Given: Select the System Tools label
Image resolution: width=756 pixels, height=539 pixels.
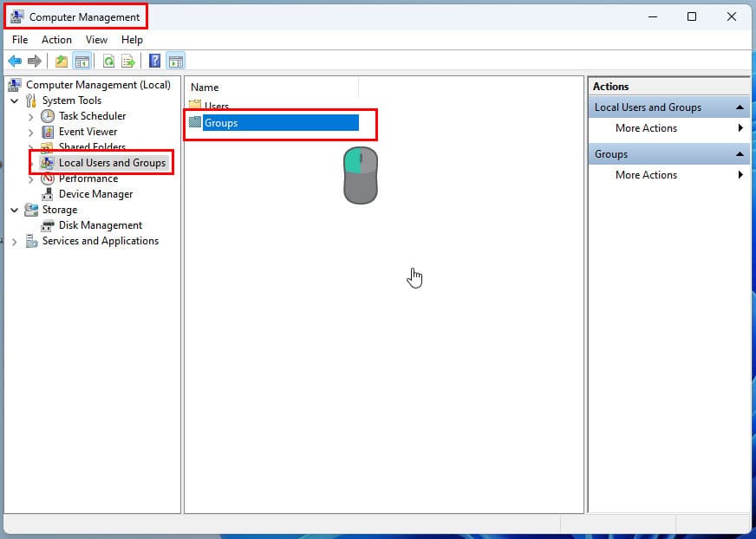Looking at the screenshot, I should (x=72, y=101).
